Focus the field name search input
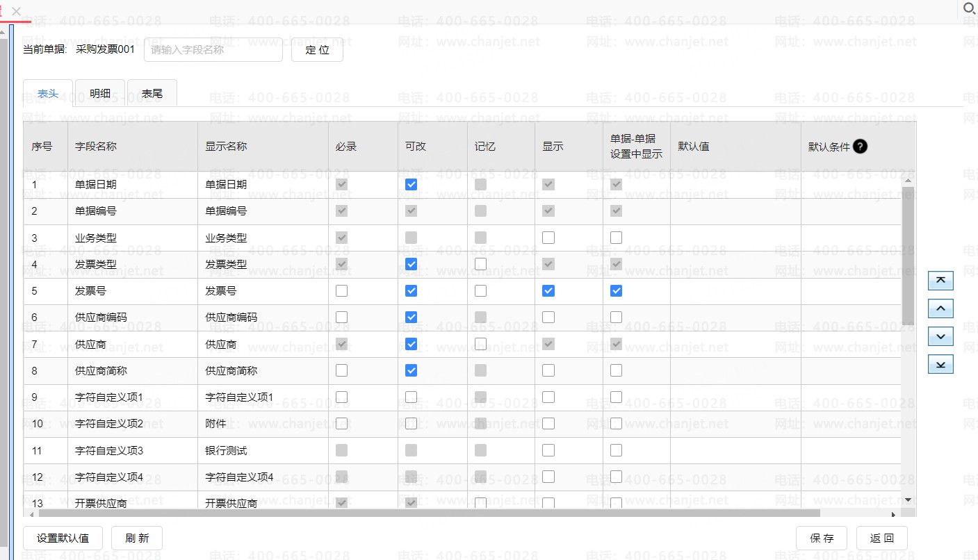 (x=213, y=50)
